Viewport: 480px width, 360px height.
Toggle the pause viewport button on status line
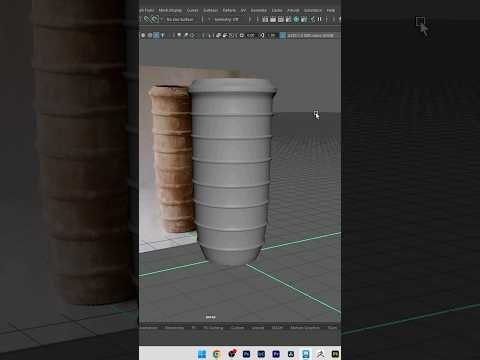point(320,20)
